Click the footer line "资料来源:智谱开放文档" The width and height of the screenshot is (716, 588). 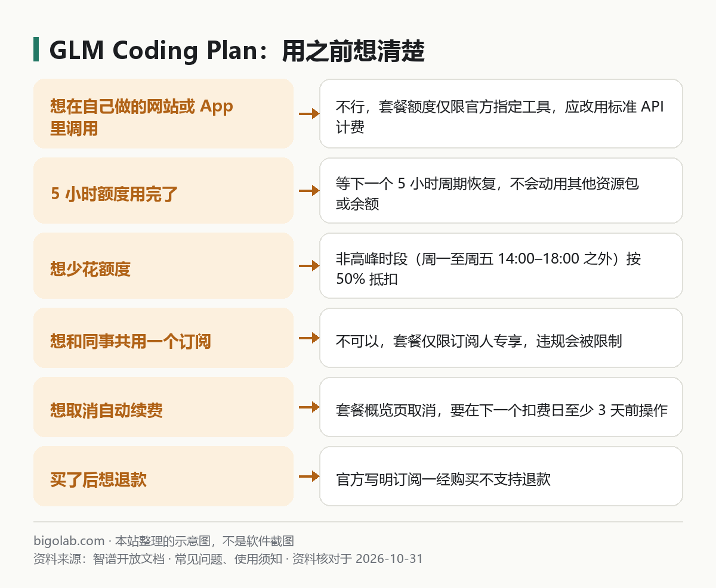(x=228, y=559)
